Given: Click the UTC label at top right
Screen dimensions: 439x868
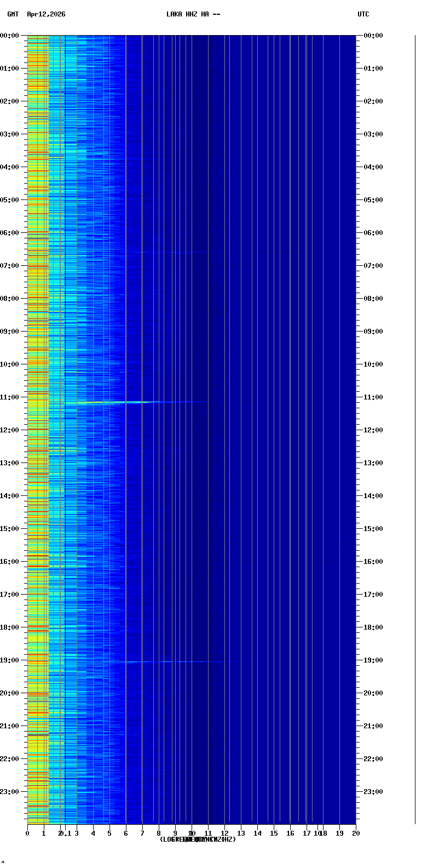Looking at the screenshot, I should 363,14.
